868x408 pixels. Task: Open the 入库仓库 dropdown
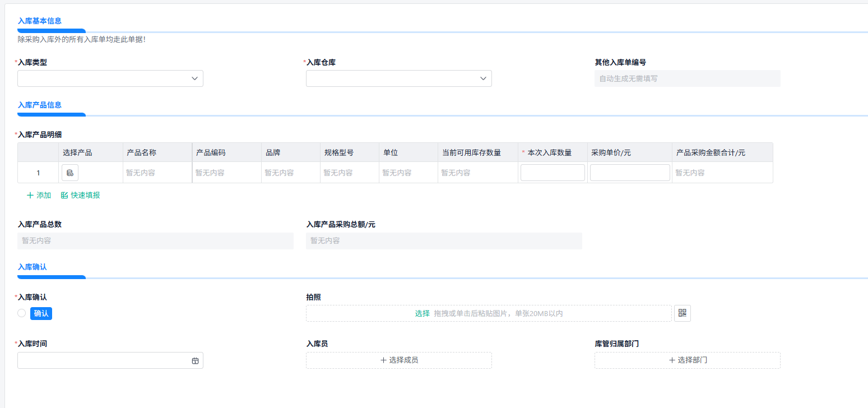pyautogui.click(x=398, y=78)
